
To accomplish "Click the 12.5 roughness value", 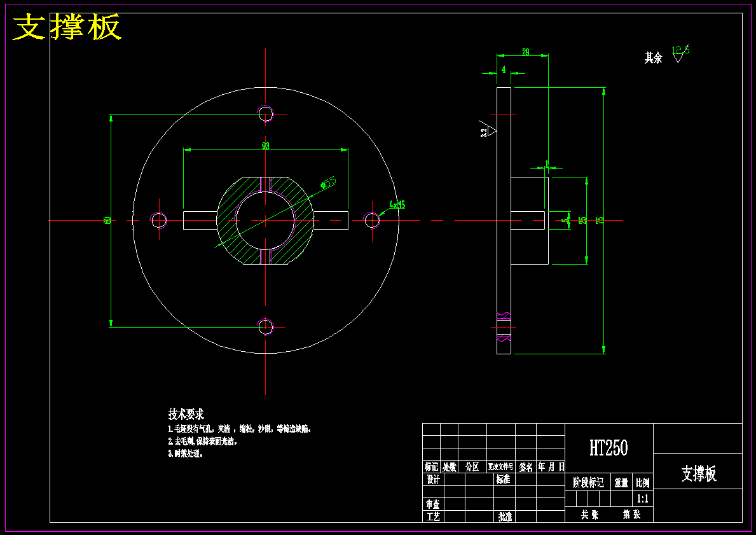I will coord(681,50).
